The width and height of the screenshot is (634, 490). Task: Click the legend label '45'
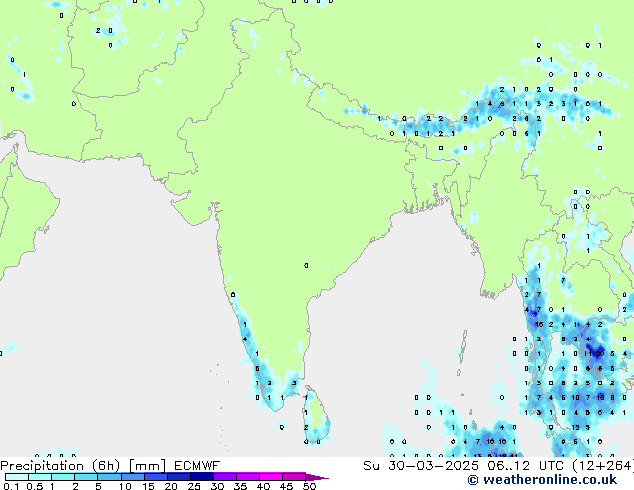pos(286,486)
